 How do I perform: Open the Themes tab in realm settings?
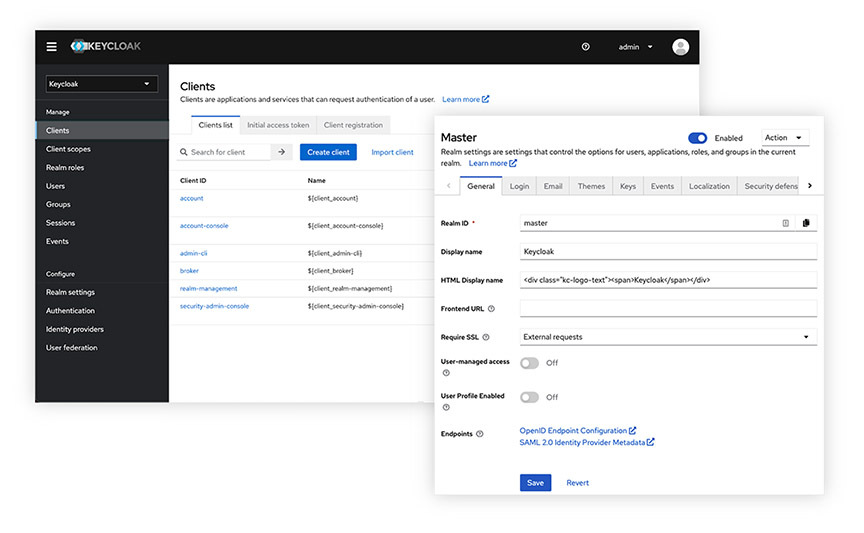[x=591, y=186]
